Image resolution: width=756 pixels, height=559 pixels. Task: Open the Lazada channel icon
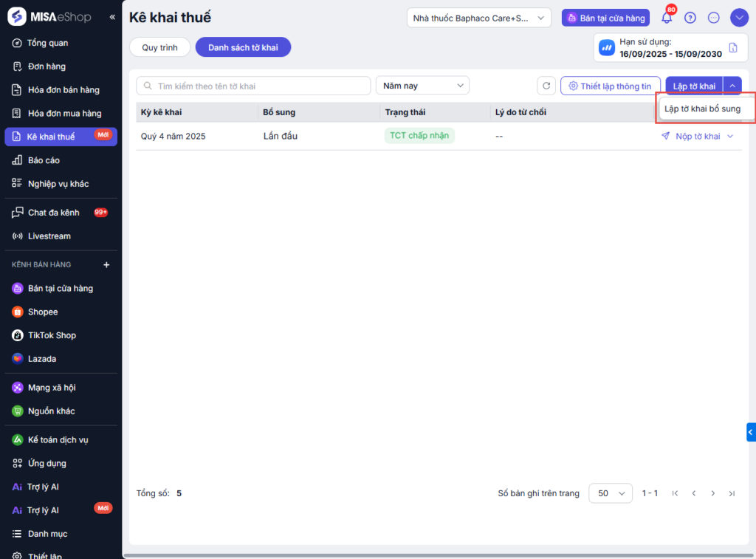tap(18, 359)
